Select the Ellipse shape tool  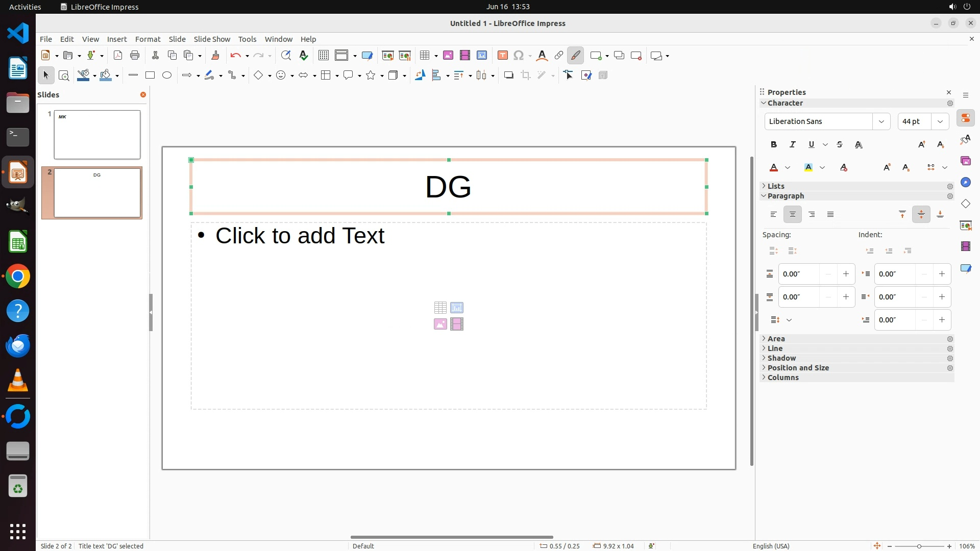pyautogui.click(x=167, y=76)
